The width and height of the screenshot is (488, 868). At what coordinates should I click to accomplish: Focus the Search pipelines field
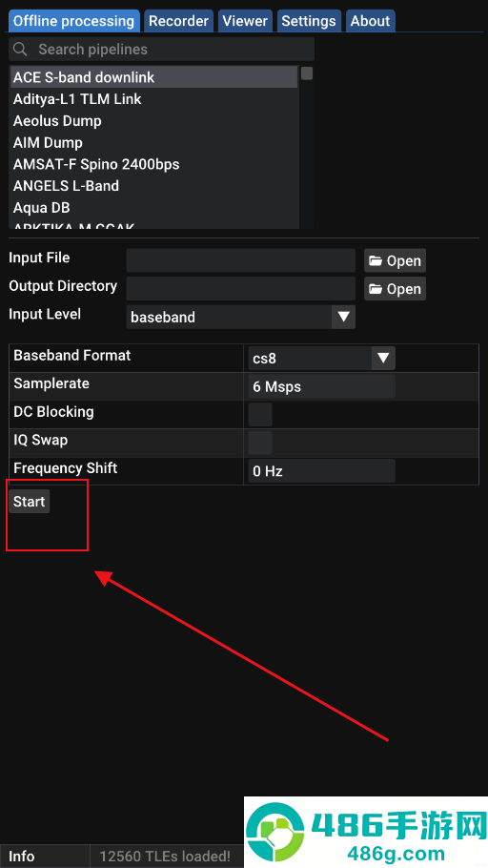[x=162, y=50]
